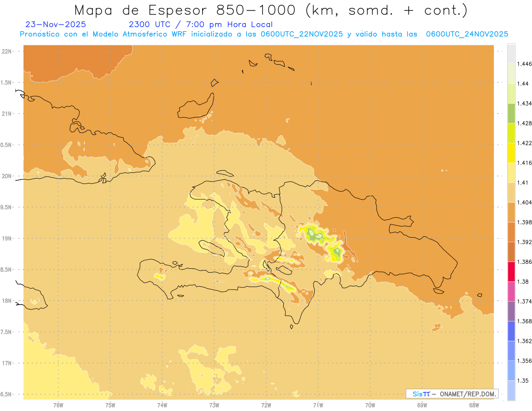Click the longitude axis label 68W
532x411 pixels.
click(x=474, y=405)
